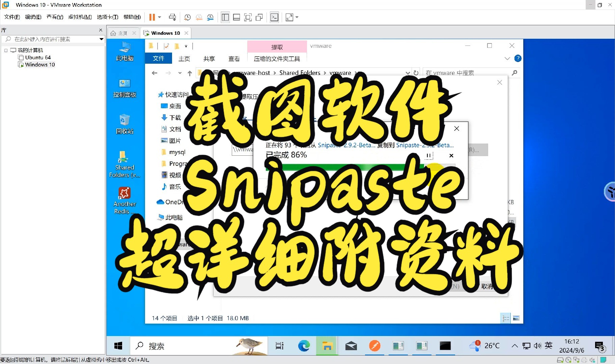Refresh the Explorer address bar
615x364 pixels.
[416, 73]
